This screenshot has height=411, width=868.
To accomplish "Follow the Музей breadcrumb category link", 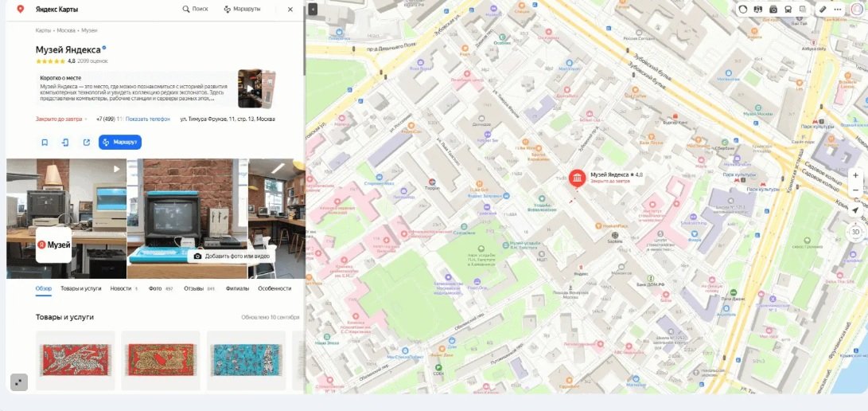I will 90,30.
